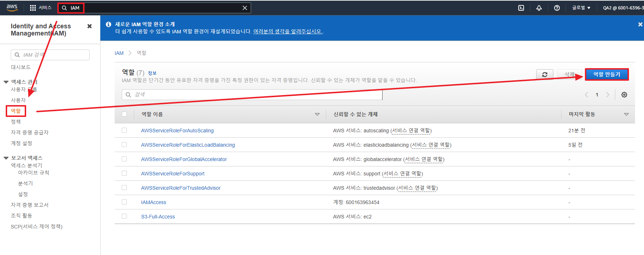This screenshot has width=644, height=255.
Task: Open 계정 설정 in the sidebar
Action: (x=21, y=143)
